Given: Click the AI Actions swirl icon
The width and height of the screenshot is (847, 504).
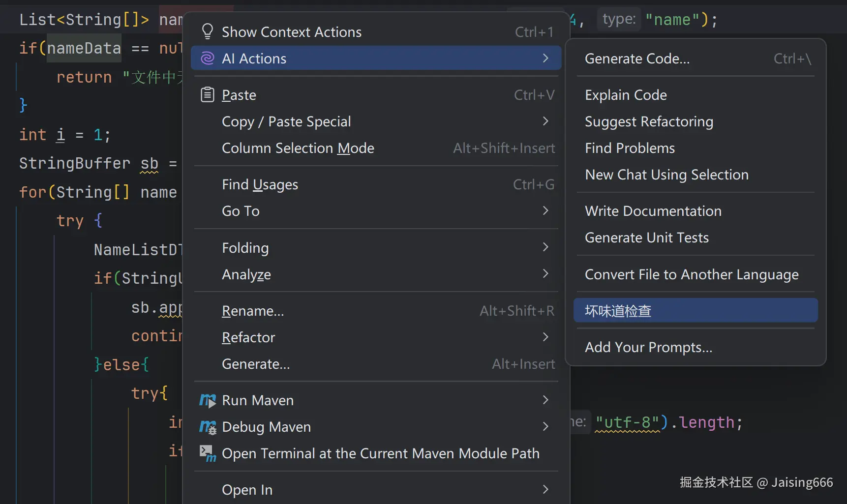Looking at the screenshot, I should tap(208, 59).
